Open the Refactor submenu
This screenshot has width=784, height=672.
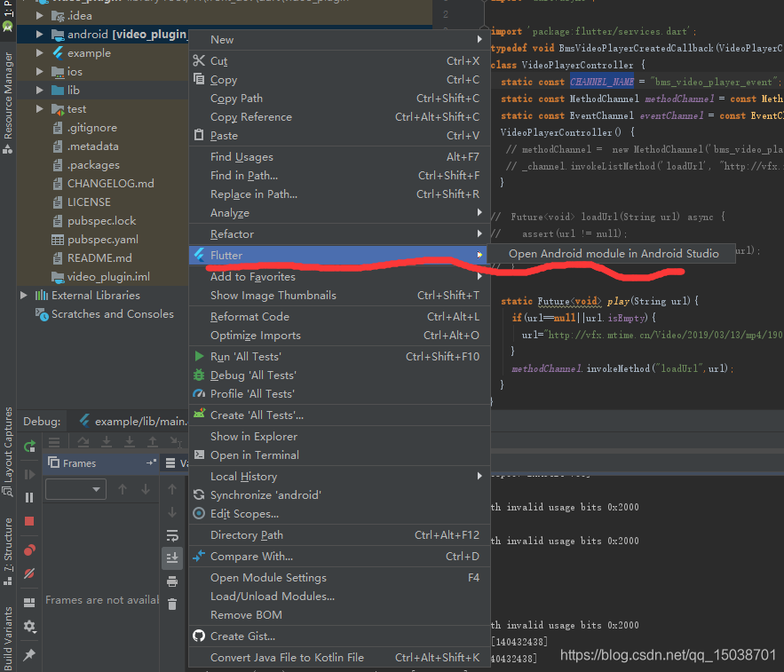pos(339,234)
